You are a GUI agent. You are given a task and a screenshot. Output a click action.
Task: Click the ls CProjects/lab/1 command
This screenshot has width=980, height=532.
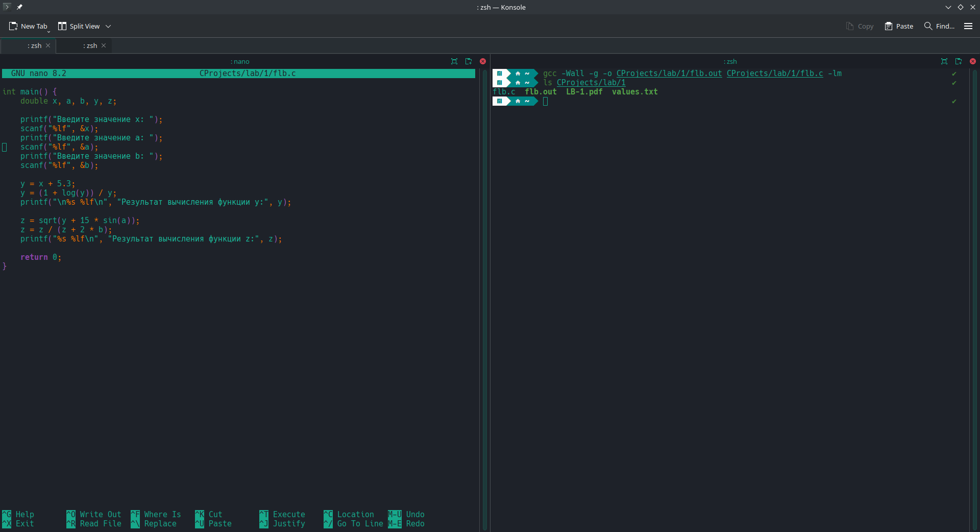[584, 83]
